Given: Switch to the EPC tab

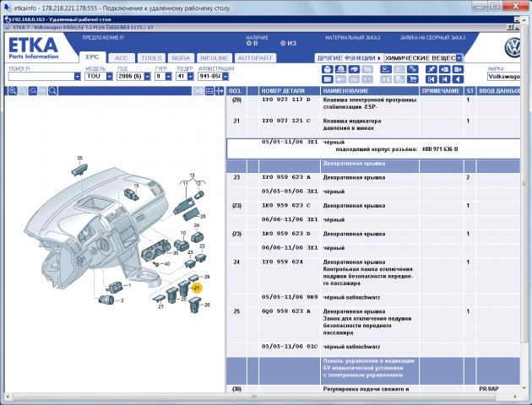Looking at the screenshot, I should click(x=92, y=57).
